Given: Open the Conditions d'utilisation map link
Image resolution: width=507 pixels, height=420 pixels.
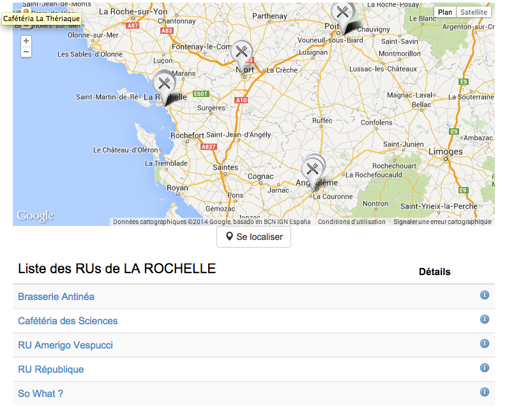Looking at the screenshot, I should coord(352,222).
